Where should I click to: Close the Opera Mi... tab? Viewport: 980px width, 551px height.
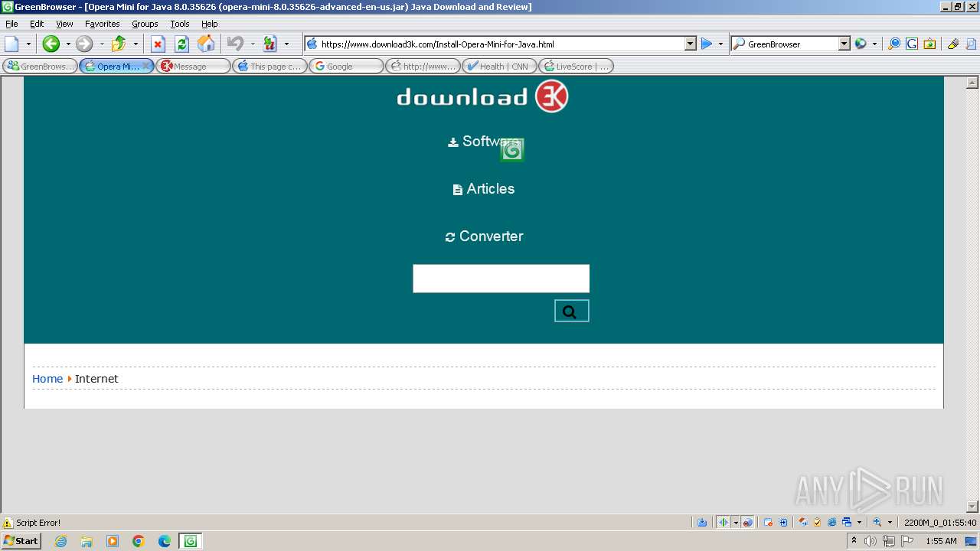tap(146, 67)
